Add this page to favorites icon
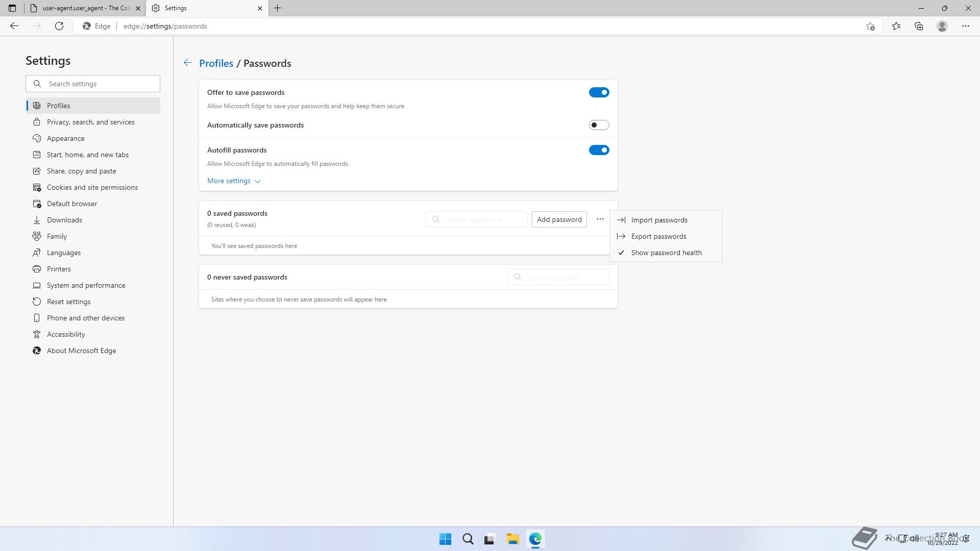The width and height of the screenshot is (980, 551). (x=870, y=26)
